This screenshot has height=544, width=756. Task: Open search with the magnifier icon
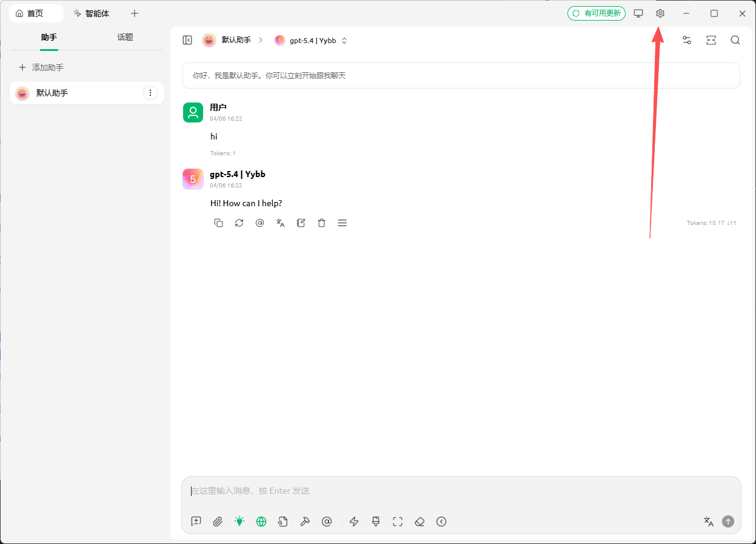pos(735,40)
